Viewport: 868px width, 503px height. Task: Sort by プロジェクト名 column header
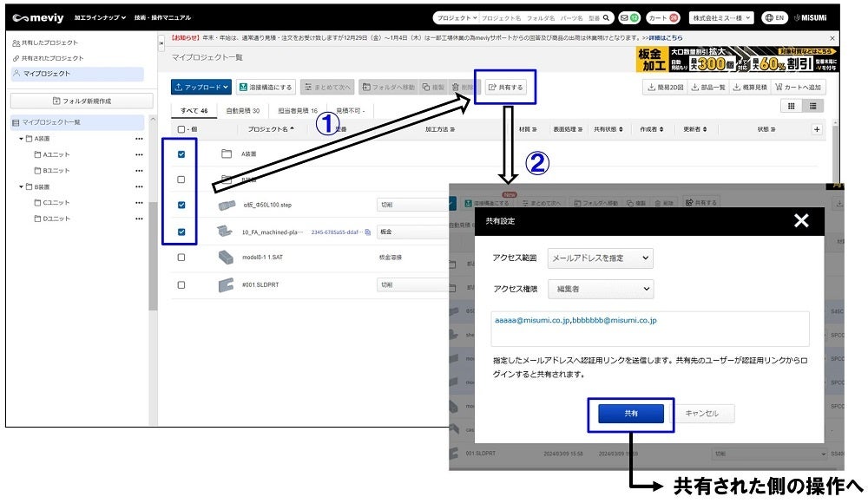271,129
